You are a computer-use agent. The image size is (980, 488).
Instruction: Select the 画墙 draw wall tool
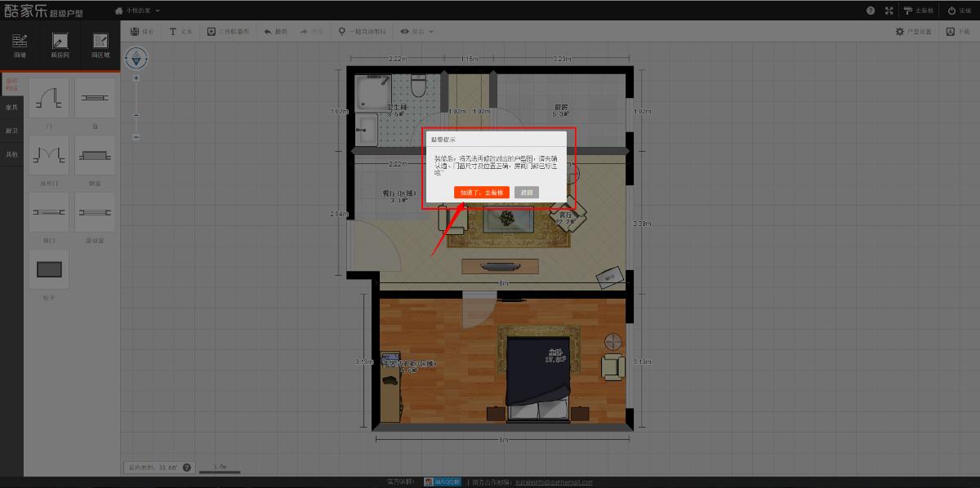[x=20, y=46]
